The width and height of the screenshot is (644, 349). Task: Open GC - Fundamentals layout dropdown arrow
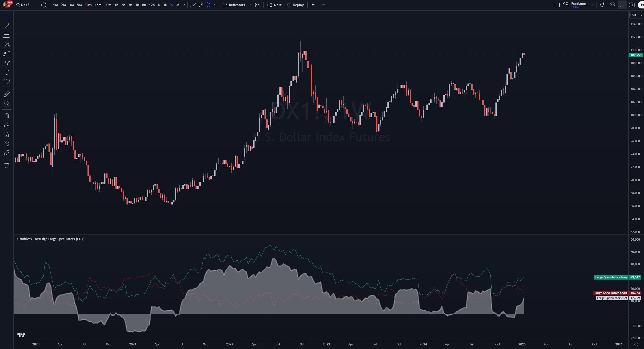593,5
